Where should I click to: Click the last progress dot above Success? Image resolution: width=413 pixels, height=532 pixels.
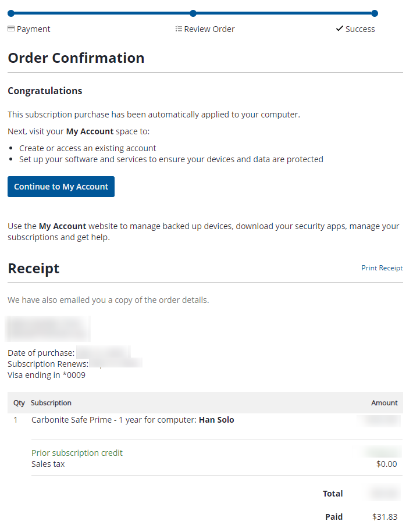click(375, 13)
